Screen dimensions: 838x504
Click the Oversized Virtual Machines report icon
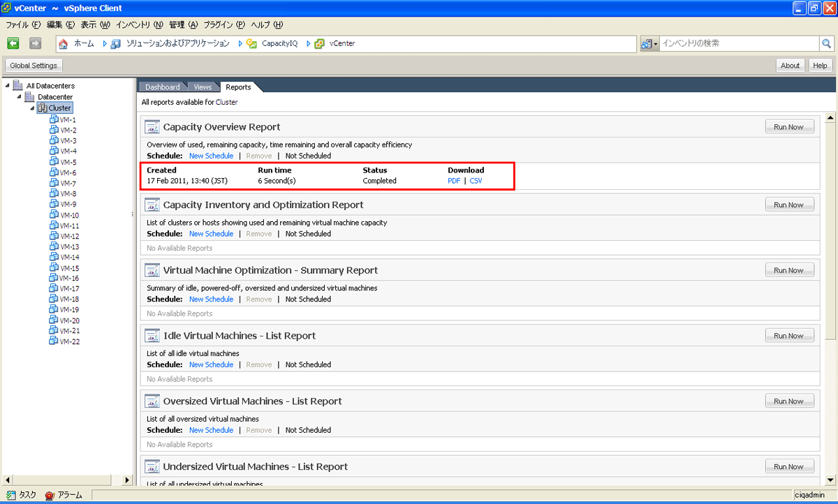[x=152, y=401]
